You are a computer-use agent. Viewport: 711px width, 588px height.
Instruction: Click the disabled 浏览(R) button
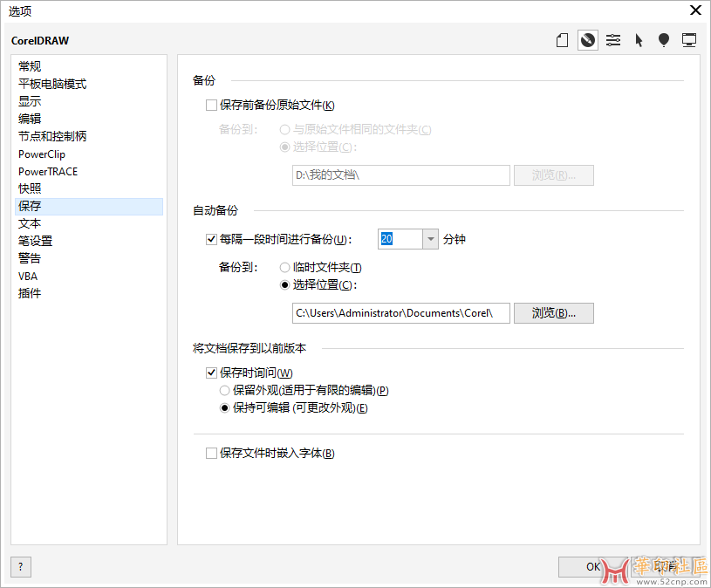point(554,175)
